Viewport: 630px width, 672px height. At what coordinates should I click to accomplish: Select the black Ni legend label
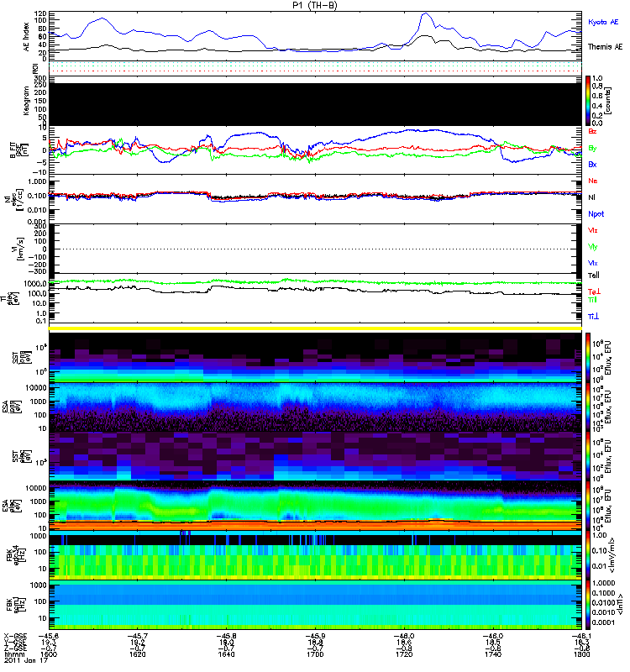pos(592,197)
